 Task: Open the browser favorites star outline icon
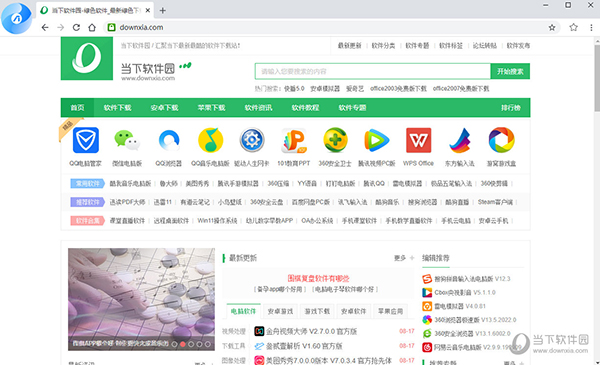point(573,27)
